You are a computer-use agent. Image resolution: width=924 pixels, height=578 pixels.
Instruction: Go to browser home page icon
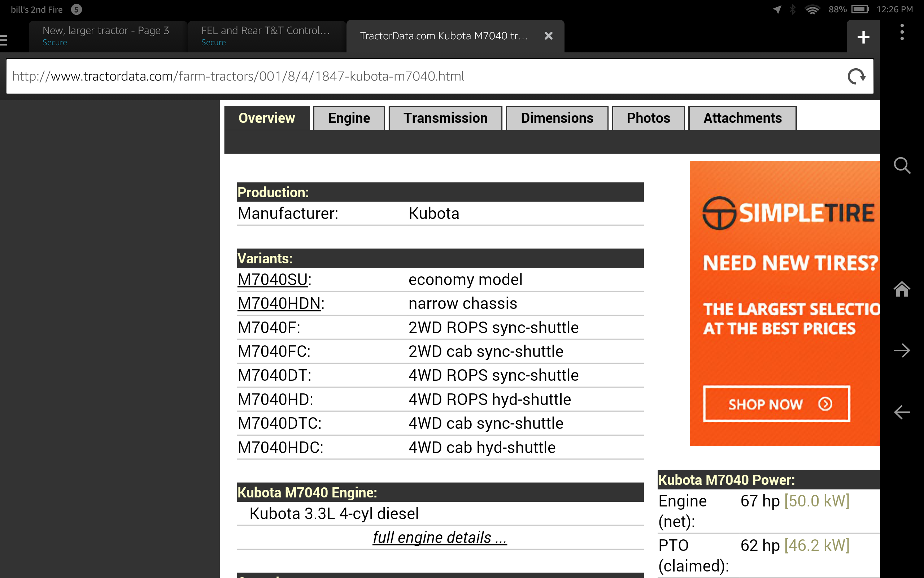pos(902,289)
